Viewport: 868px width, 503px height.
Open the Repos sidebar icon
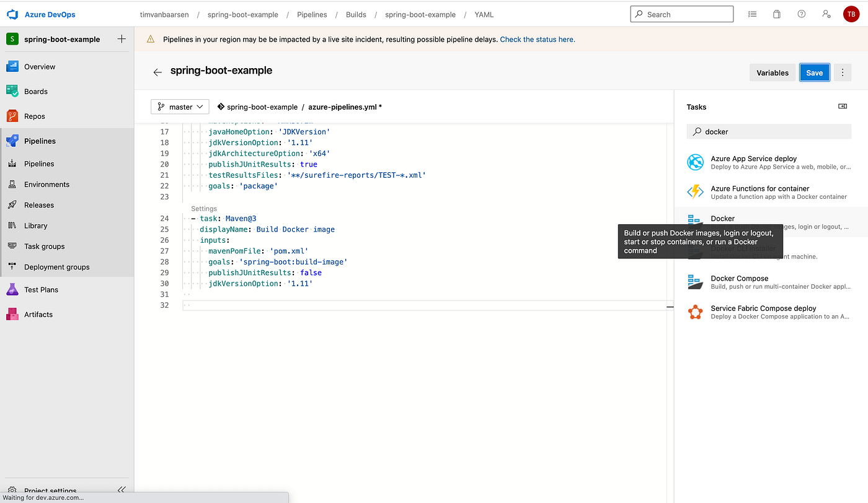12,116
